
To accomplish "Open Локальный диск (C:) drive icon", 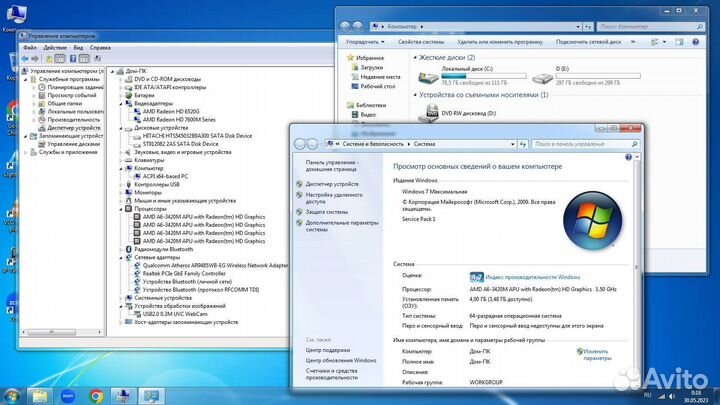I will pos(428,77).
